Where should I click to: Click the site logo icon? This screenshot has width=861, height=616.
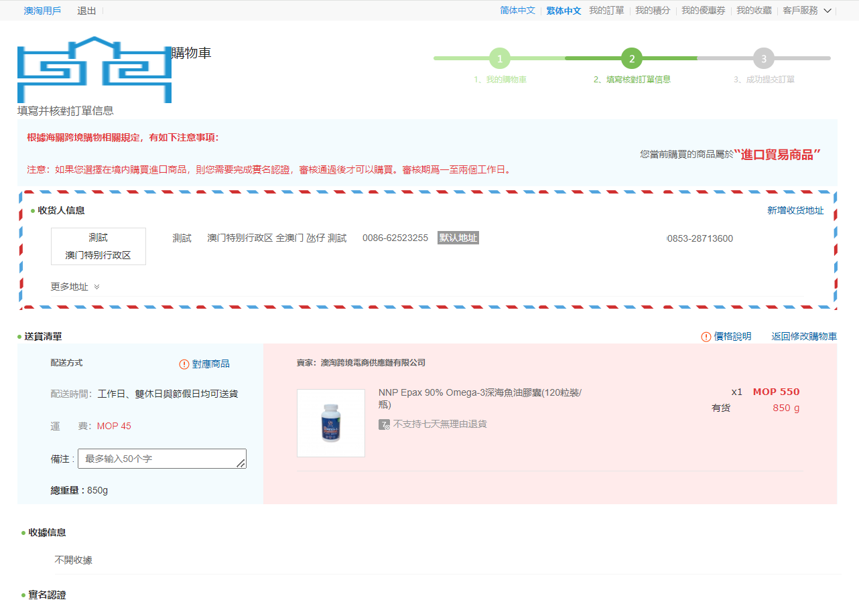click(94, 70)
